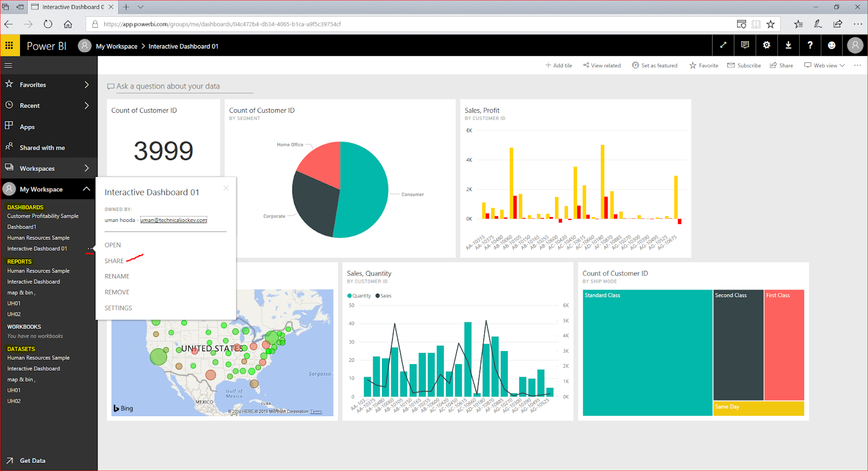Screen dimensions: 868x471
Task: Click Quantity legend marker in Sales chart
Action: [x=350, y=296]
